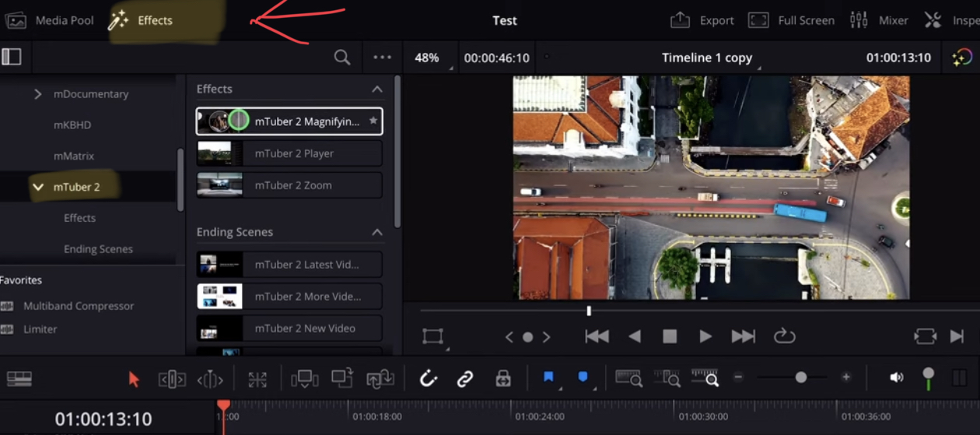Select mTuber 2 New Video scene

[289, 328]
